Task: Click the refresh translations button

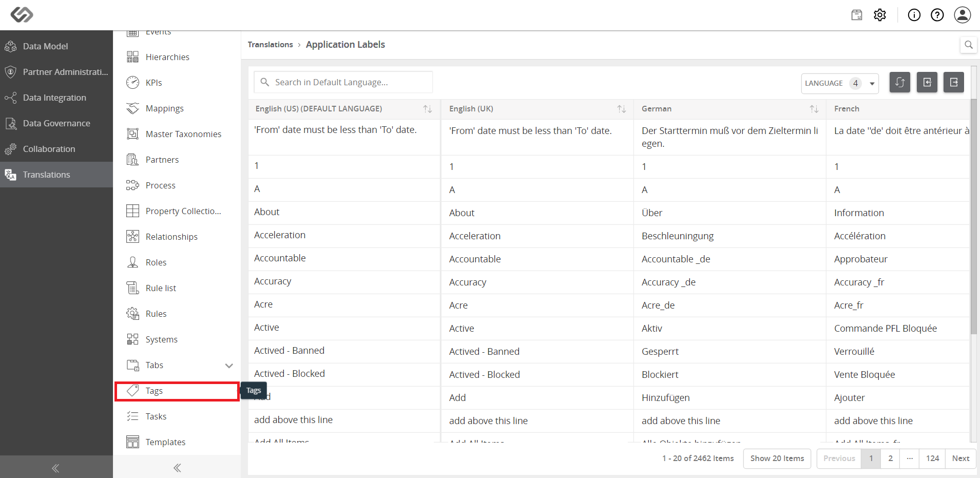Action: click(x=900, y=82)
